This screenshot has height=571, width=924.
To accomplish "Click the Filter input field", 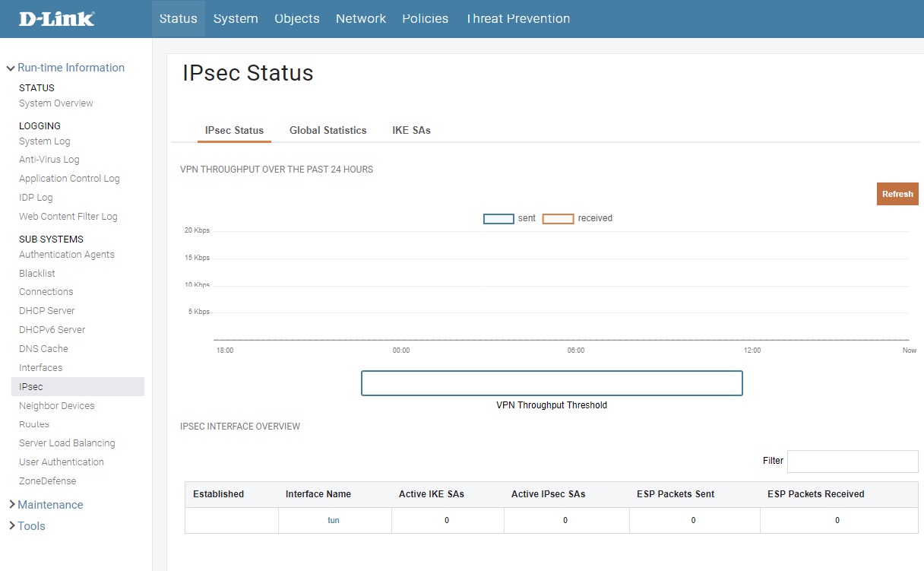I will pos(853,462).
